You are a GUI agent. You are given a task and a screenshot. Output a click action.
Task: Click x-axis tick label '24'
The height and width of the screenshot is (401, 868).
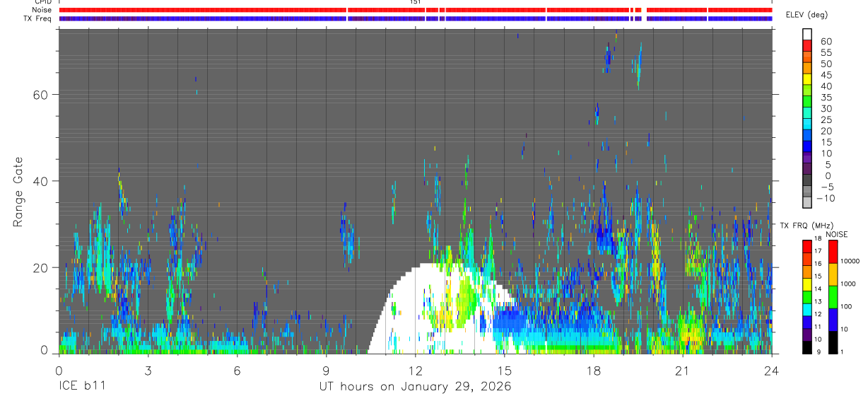pos(772,371)
